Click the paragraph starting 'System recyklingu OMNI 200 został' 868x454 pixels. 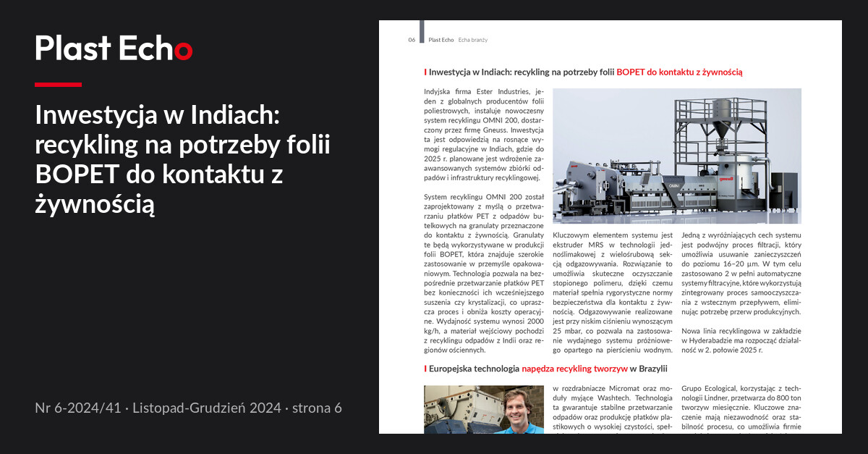(483, 272)
